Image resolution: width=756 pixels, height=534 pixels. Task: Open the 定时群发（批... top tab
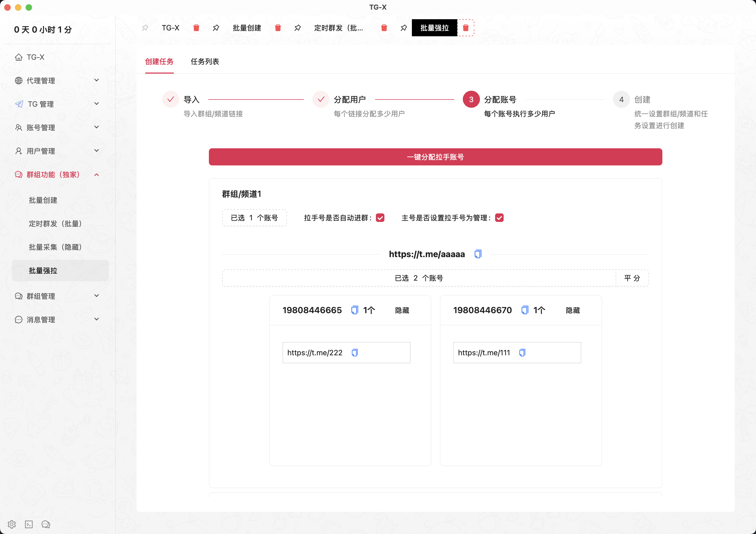(339, 28)
